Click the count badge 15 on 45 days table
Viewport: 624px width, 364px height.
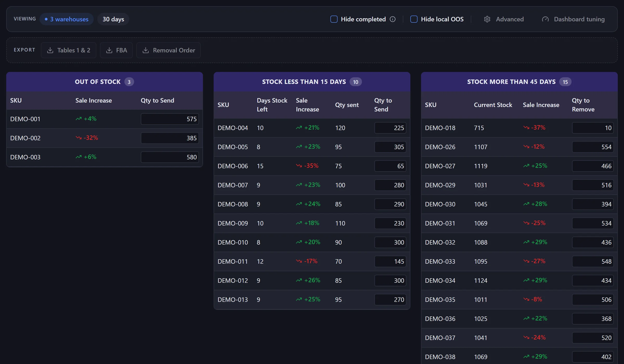565,82
